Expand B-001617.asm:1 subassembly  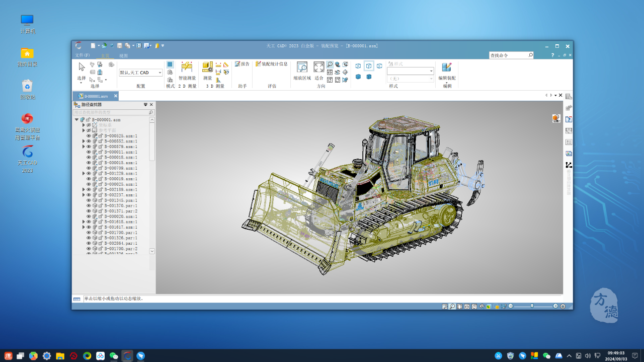pos(84,227)
